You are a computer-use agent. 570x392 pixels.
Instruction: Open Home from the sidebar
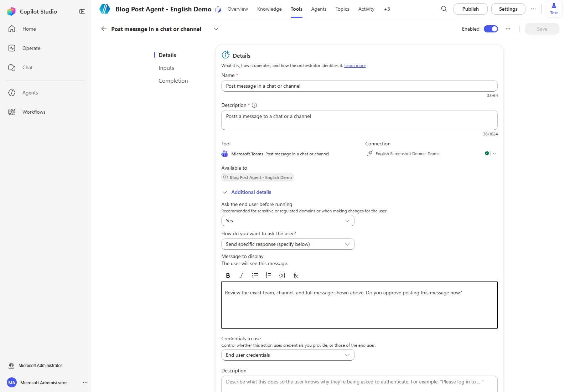click(29, 29)
